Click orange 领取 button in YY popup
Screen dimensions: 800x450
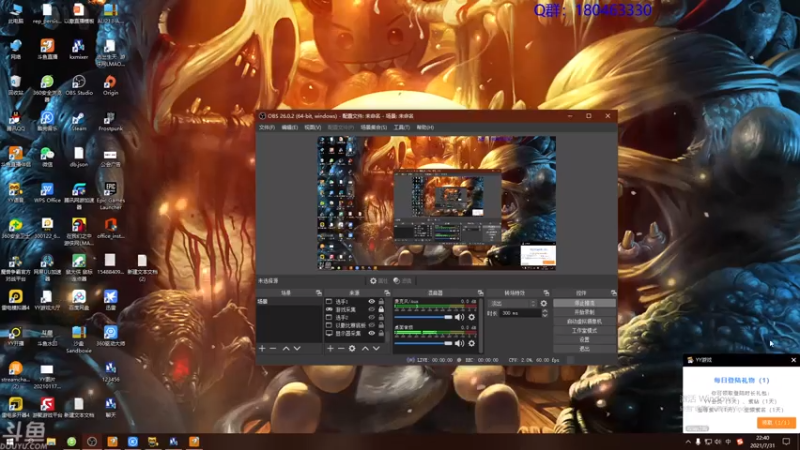(x=776, y=423)
